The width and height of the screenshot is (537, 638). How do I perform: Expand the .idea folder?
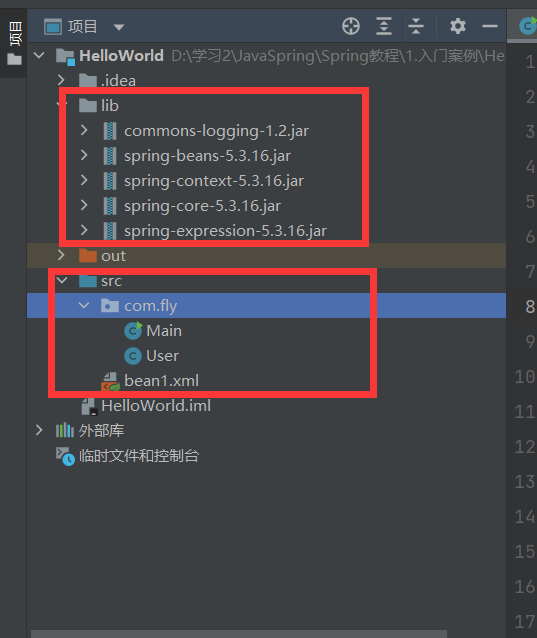[61, 80]
